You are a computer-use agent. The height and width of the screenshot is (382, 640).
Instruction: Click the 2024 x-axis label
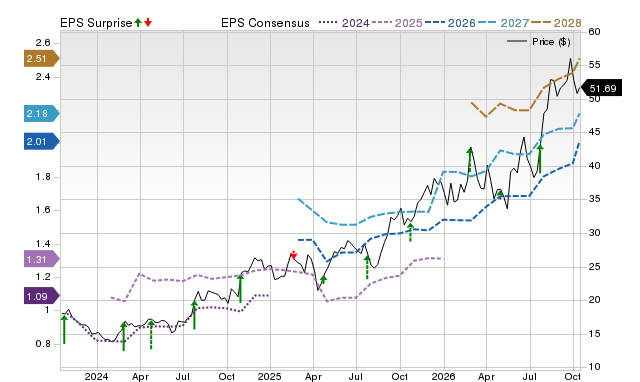click(96, 376)
